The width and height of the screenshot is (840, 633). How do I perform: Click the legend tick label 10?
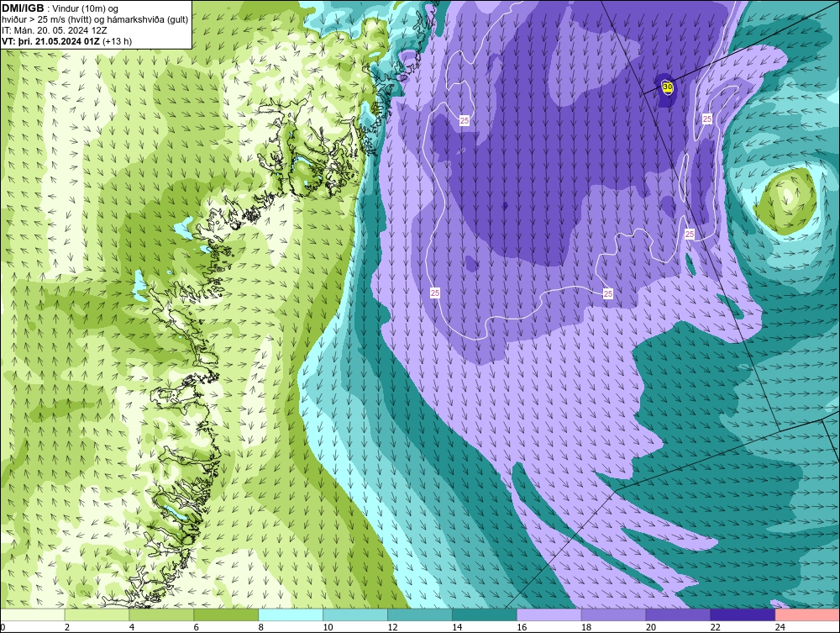pos(328,627)
